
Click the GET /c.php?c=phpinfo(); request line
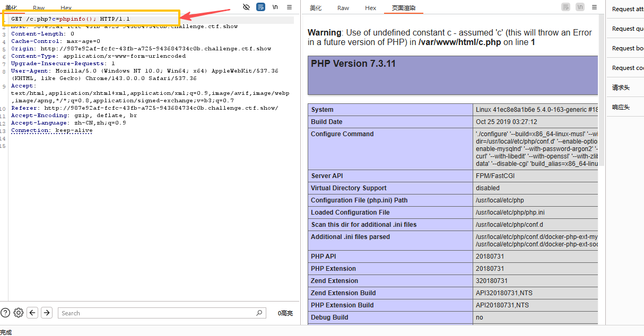click(x=71, y=19)
